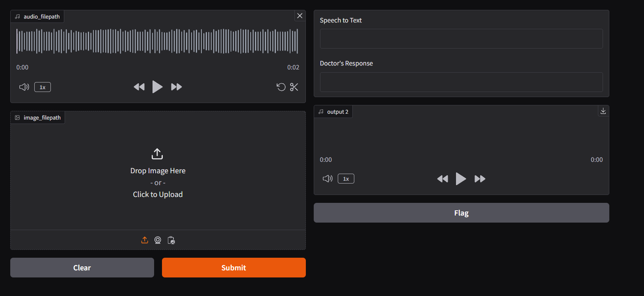Undo audio edits with the reset icon

point(281,87)
